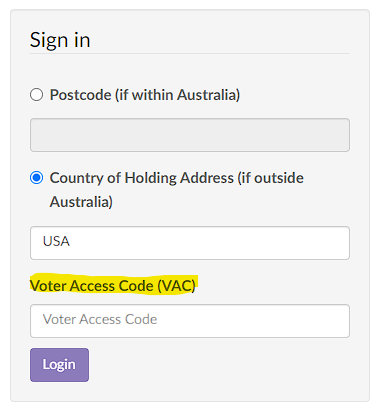Focus the Voter Access Code input field
Screen dimensions: 377x414
190,321
